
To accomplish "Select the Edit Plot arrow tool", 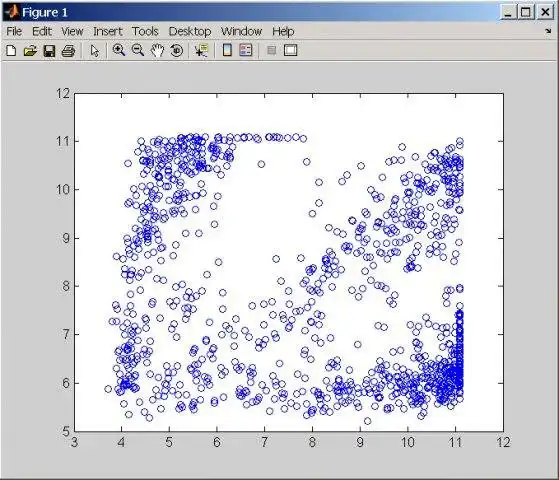I will (94, 51).
